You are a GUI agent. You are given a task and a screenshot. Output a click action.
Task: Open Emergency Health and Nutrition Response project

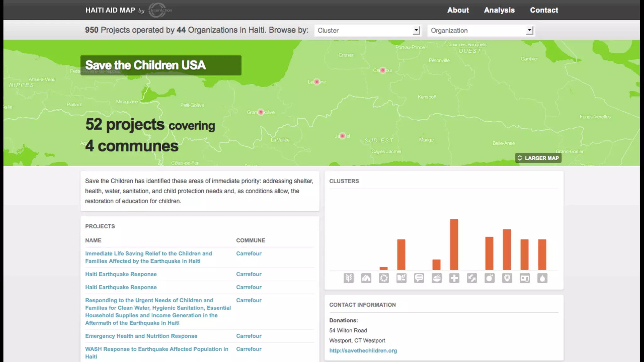coord(141,336)
